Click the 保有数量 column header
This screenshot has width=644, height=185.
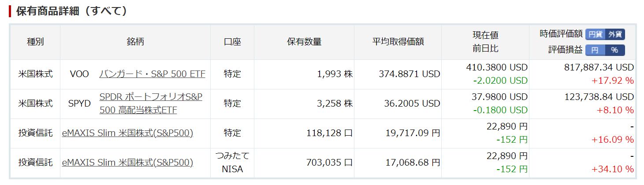pos(304,42)
